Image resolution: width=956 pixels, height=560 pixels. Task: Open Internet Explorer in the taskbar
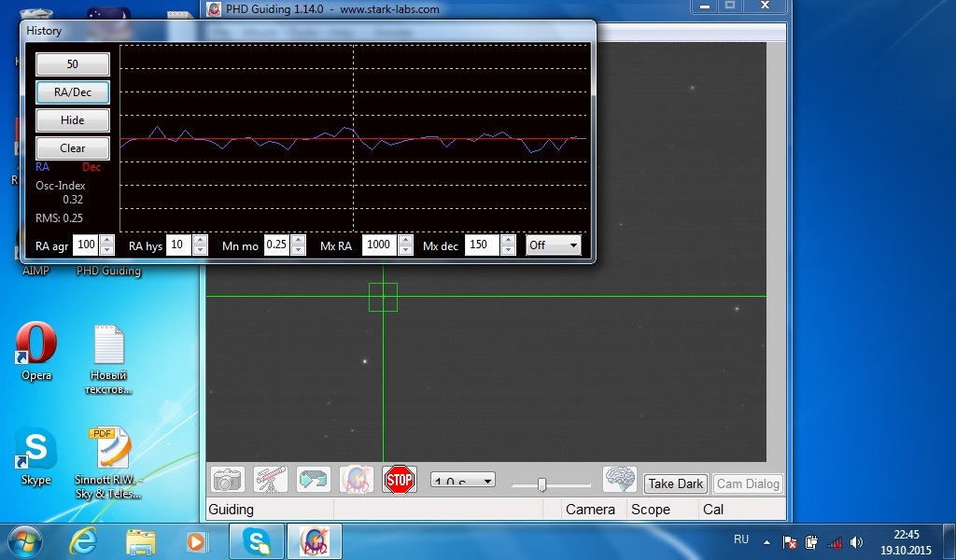(84, 540)
